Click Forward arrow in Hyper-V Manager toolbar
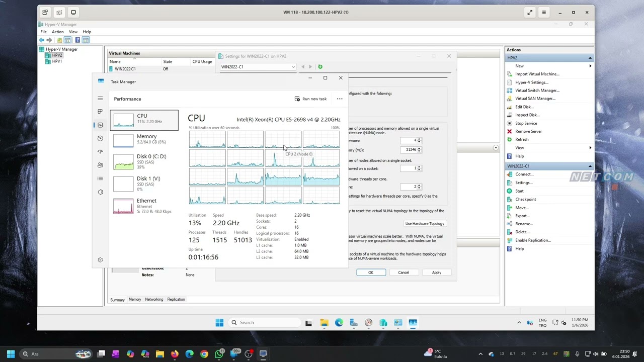This screenshot has height=362, width=644. (x=49, y=40)
